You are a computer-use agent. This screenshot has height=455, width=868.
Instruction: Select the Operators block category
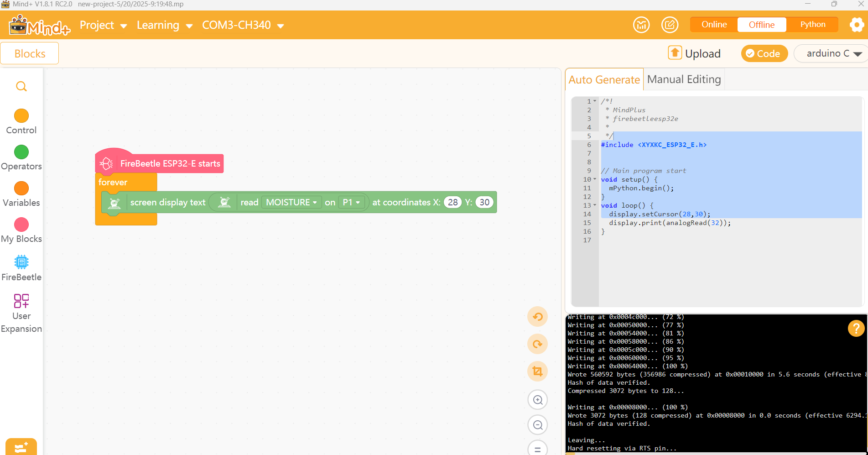21,158
